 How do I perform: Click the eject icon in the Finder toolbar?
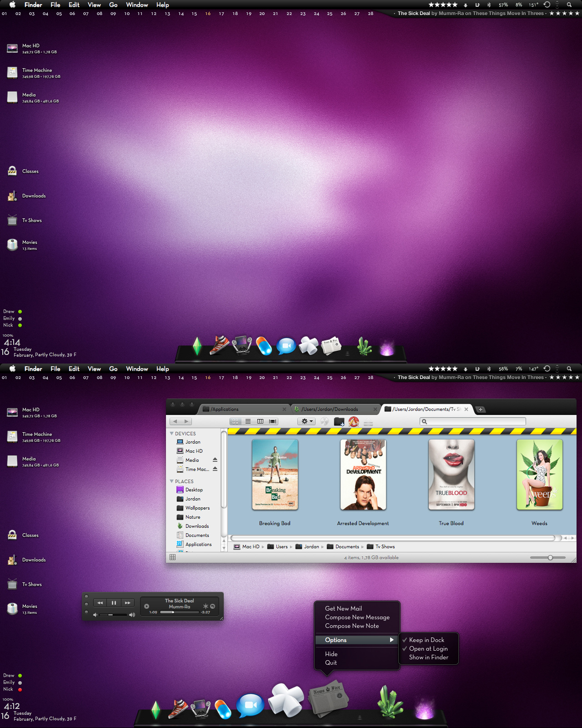tap(368, 423)
